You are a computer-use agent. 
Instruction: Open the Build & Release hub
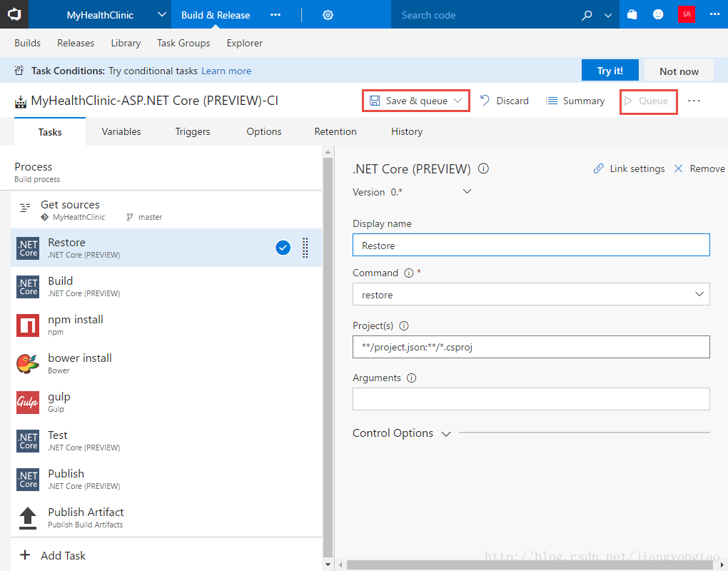pos(216,15)
